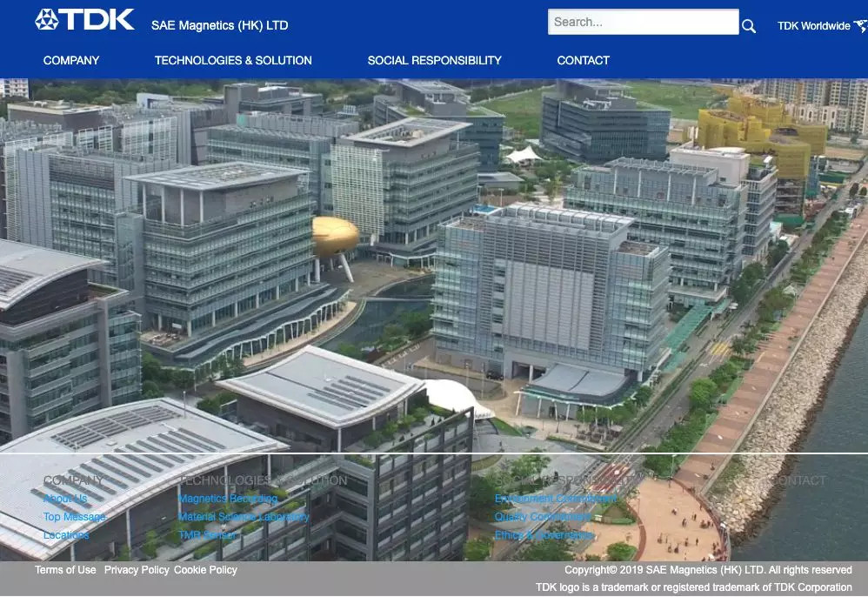
Task: Open the Top Message footer link
Action: pyautogui.click(x=75, y=517)
